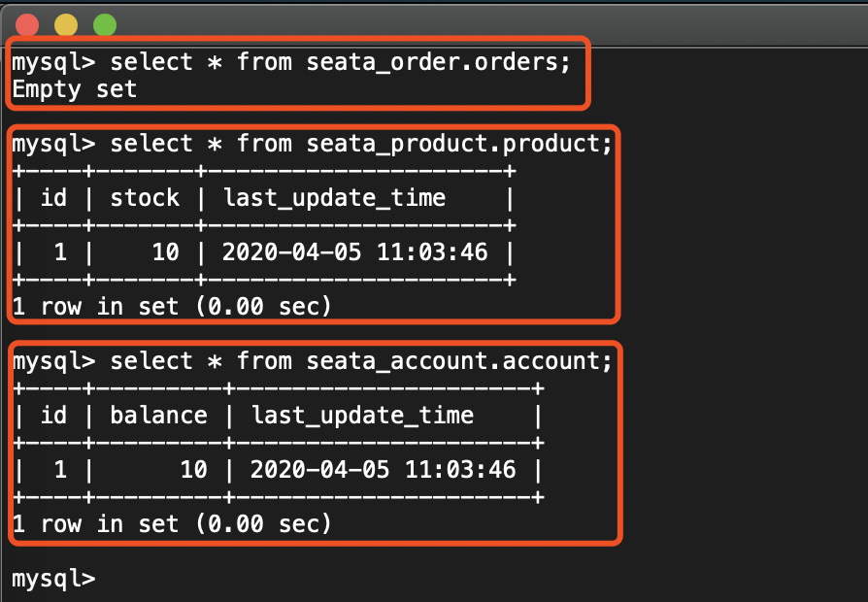Close the terminal window with red button
This screenshot has height=602, width=868.
pos(27,24)
